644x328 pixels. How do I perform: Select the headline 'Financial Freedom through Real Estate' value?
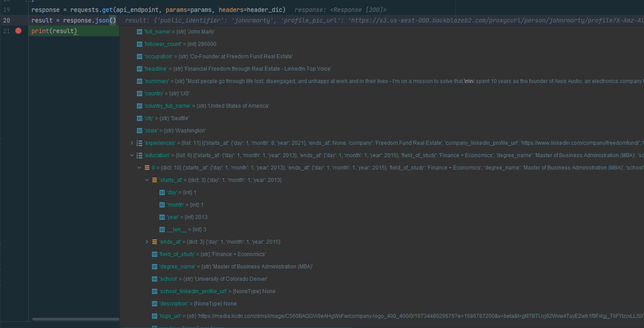tap(258, 69)
